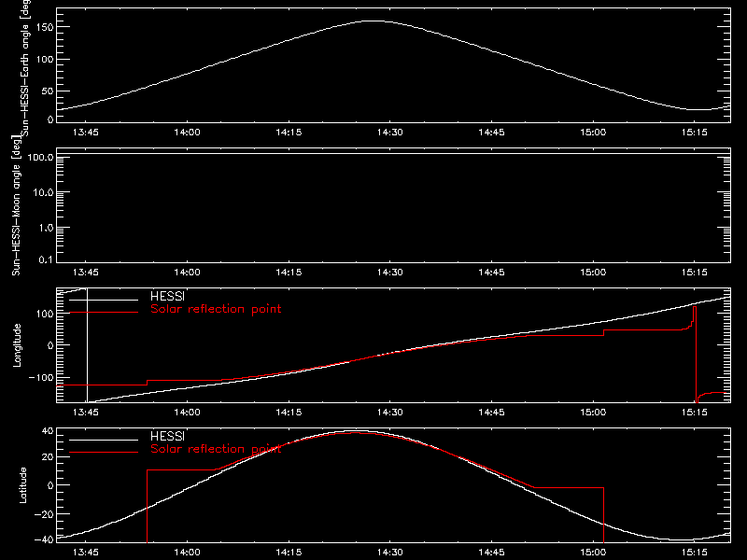Screen dimensions: 747x560
Task: Click white HESSI legend line in Longitude plot
Action: pos(104,300)
